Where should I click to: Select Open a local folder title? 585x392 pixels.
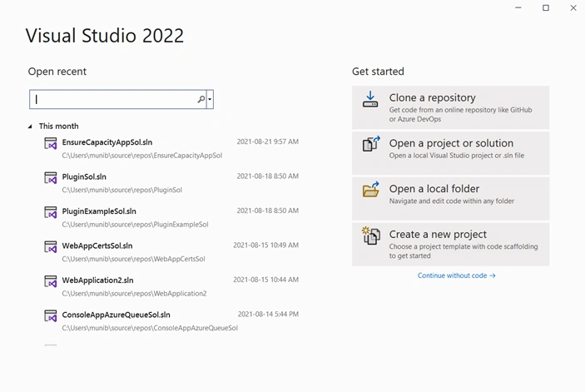(434, 189)
